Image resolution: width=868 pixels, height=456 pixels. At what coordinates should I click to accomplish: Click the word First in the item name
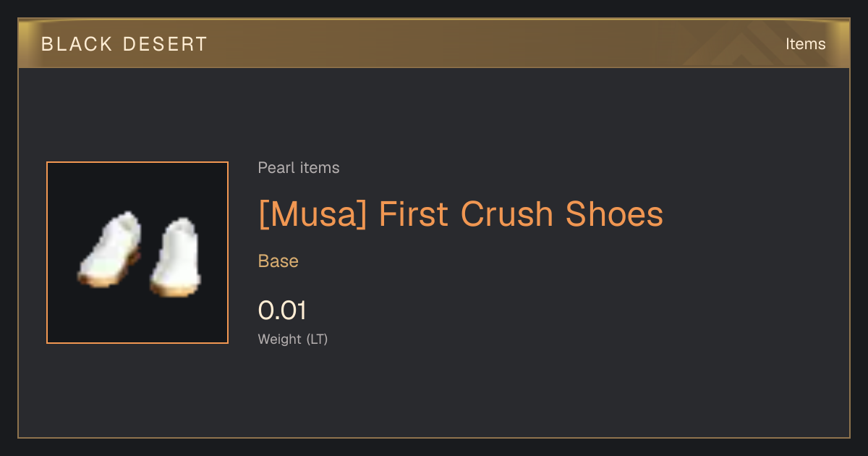(x=414, y=214)
